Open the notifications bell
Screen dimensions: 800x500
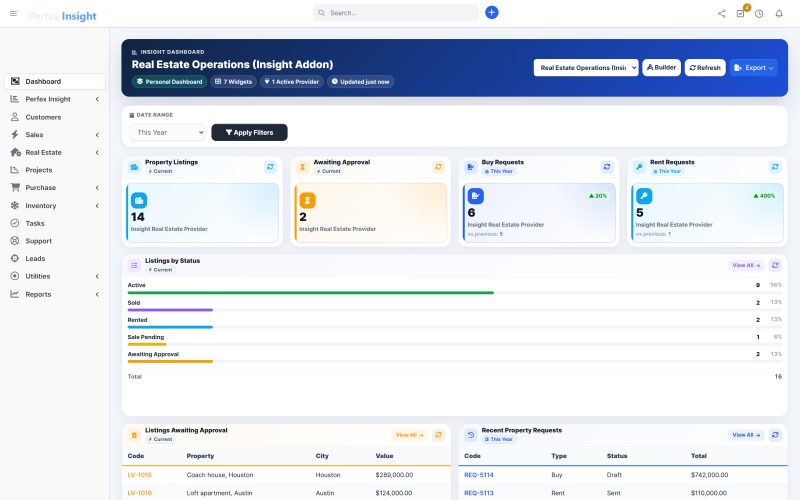[x=779, y=14]
